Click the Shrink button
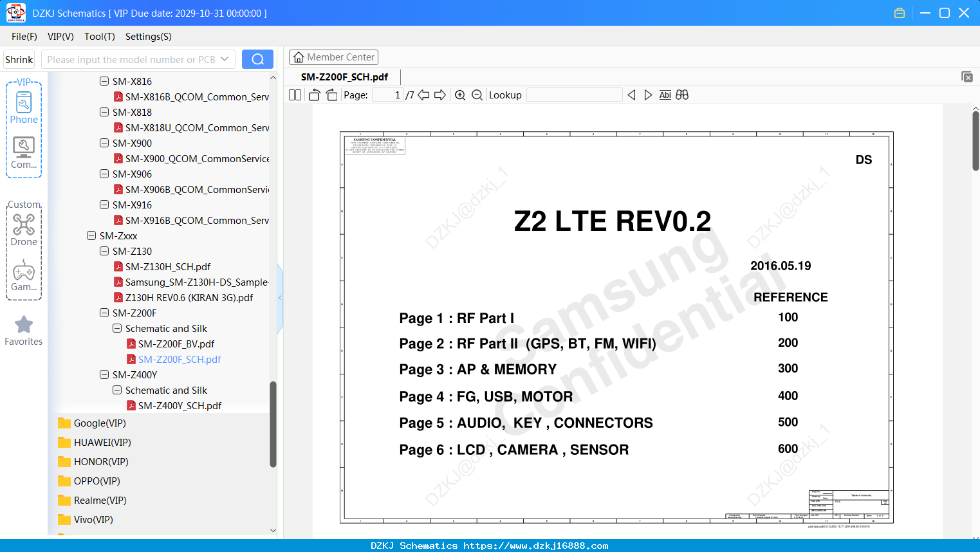980x552 pixels. pyautogui.click(x=19, y=59)
